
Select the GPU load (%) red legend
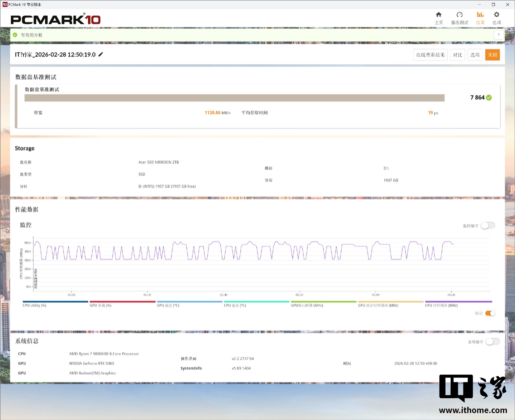click(122, 302)
